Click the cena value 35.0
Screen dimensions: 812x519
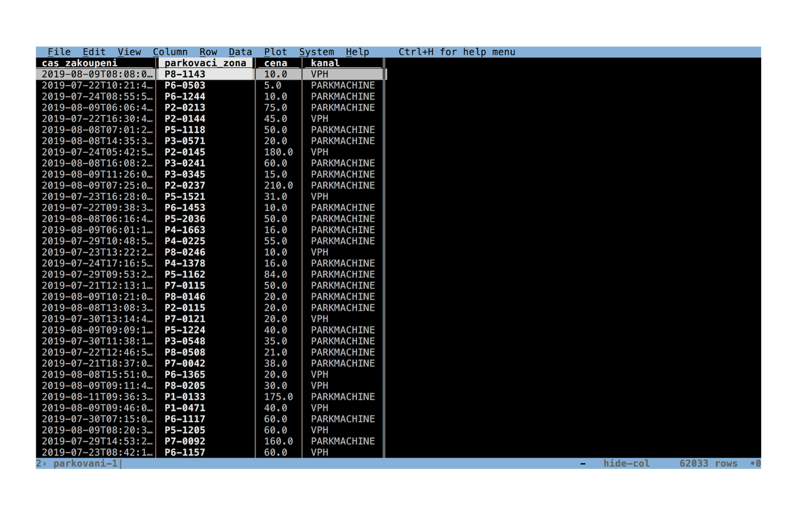click(276, 341)
